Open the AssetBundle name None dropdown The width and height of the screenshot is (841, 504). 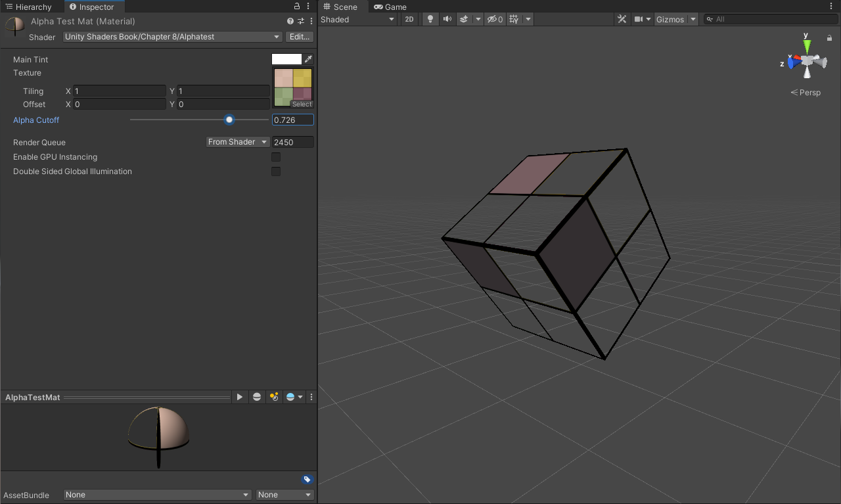click(x=158, y=495)
